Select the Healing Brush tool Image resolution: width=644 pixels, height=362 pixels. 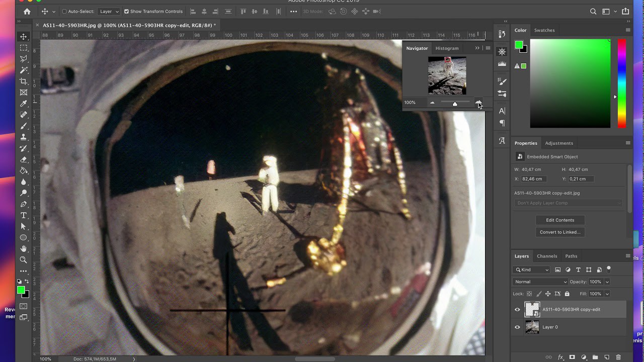click(x=23, y=115)
